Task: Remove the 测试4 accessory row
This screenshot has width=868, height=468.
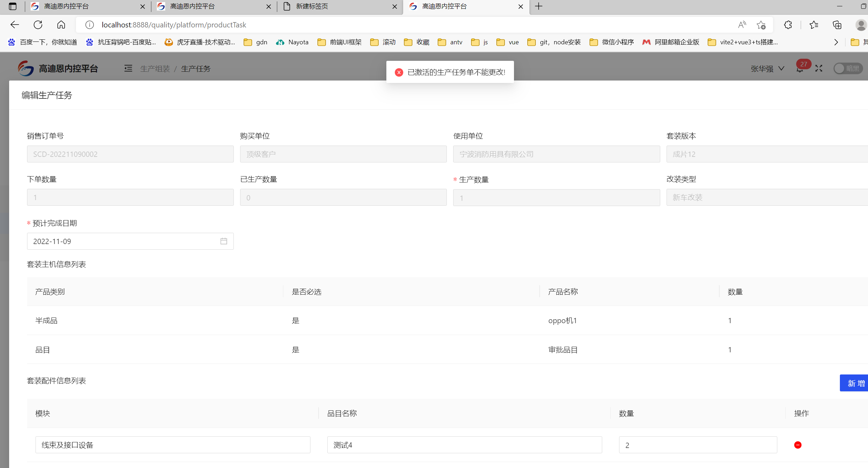Action: [798, 445]
